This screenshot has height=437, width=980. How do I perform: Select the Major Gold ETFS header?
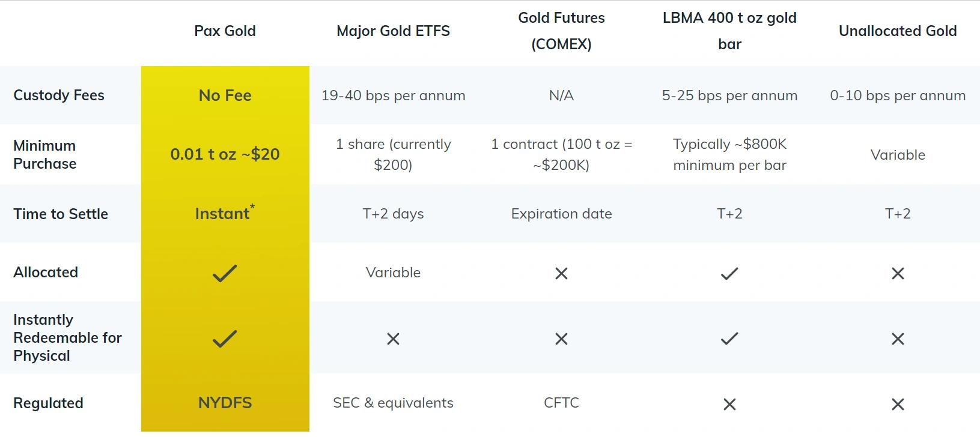393,31
